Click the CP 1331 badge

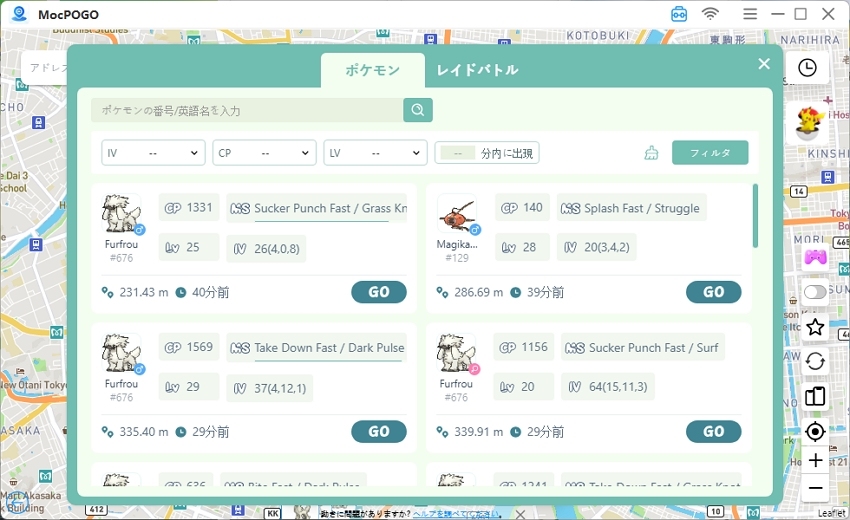coord(189,208)
